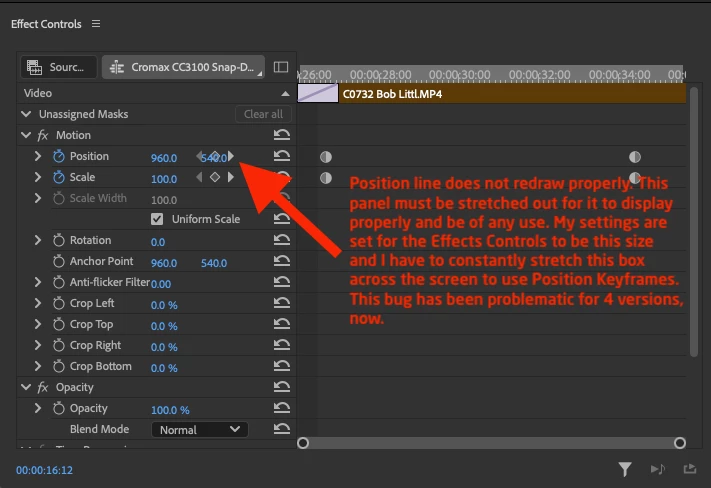Click the first Scale keyframe in timeline
The width and height of the screenshot is (711, 488).
(x=326, y=178)
